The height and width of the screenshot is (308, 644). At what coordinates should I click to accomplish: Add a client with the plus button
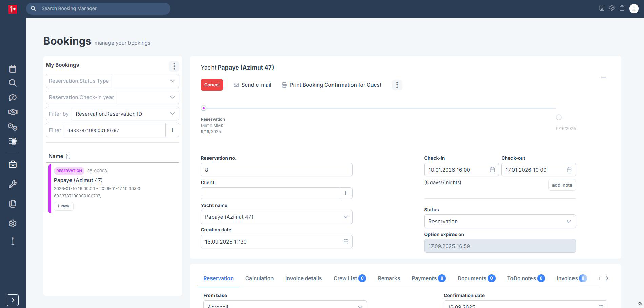[x=346, y=193]
